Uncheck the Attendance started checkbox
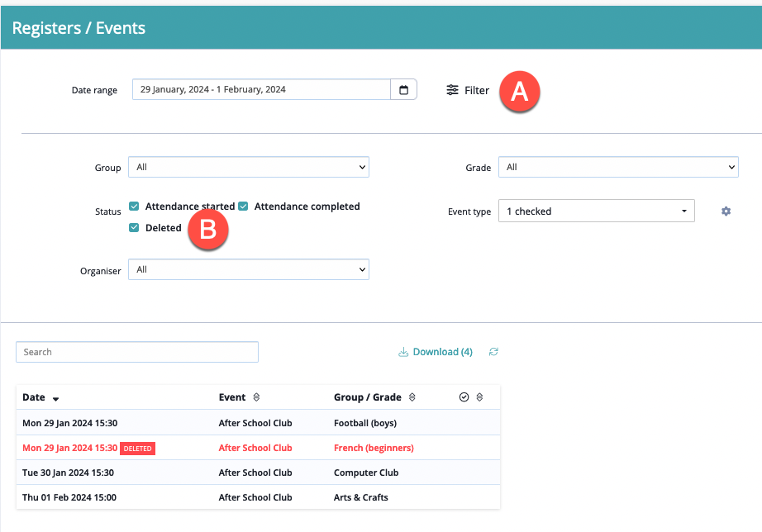The width and height of the screenshot is (762, 532). tap(134, 207)
